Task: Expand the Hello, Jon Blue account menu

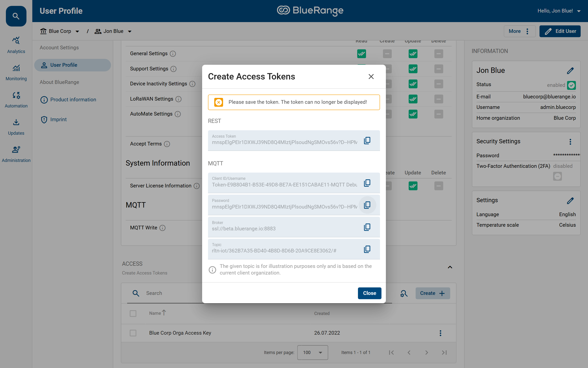Action: coord(559,11)
